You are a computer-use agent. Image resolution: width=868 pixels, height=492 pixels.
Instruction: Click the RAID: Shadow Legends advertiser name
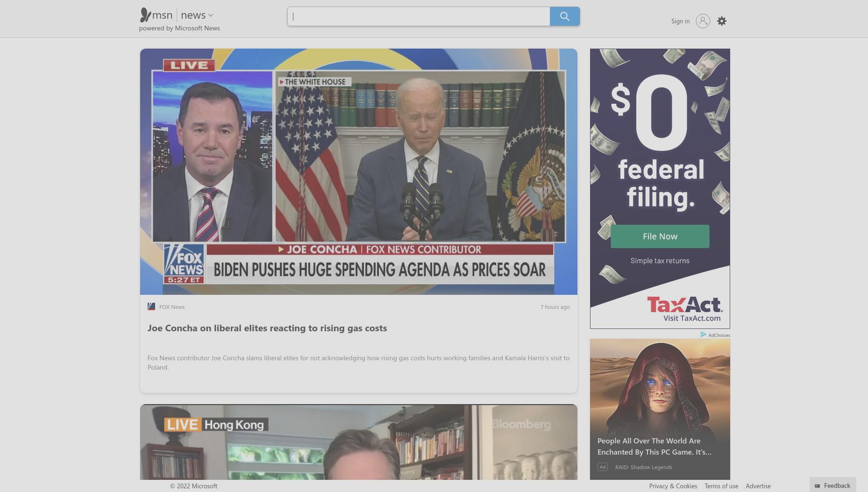(x=644, y=467)
